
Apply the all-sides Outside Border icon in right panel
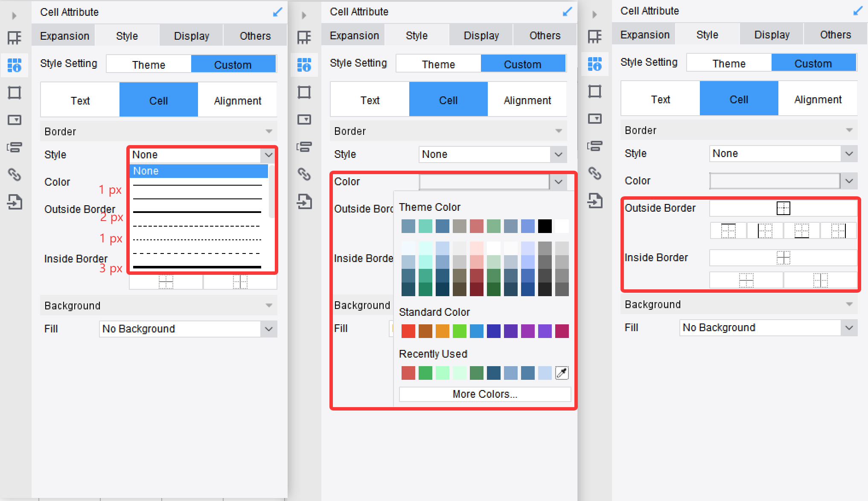(x=783, y=208)
